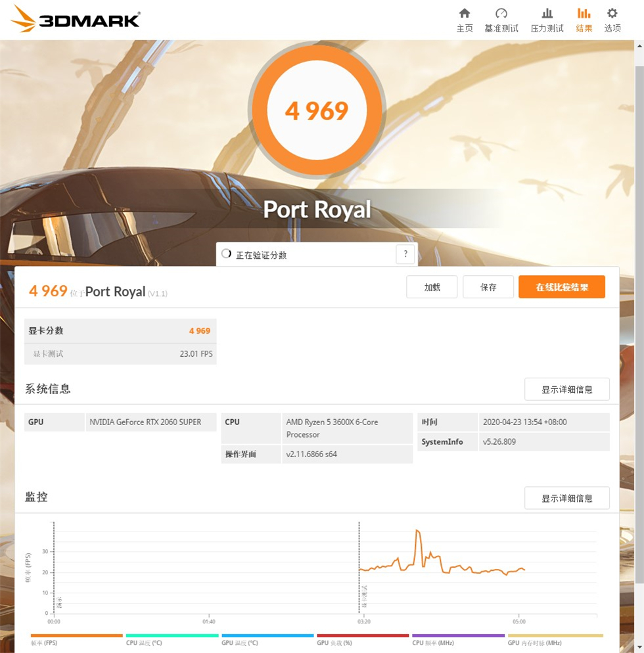Image resolution: width=644 pixels, height=653 pixels.
Task: Click the 23.01 FPS value
Action: (196, 353)
